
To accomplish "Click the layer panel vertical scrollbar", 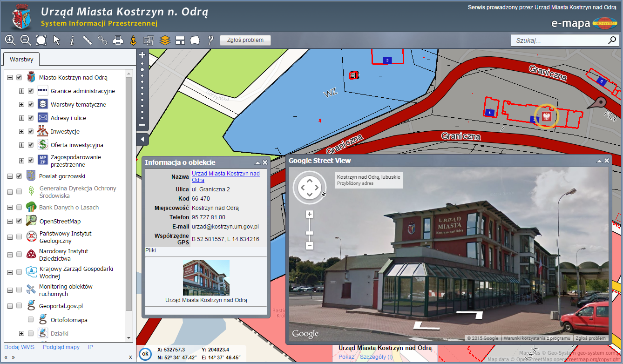I will pyautogui.click(x=129, y=194).
